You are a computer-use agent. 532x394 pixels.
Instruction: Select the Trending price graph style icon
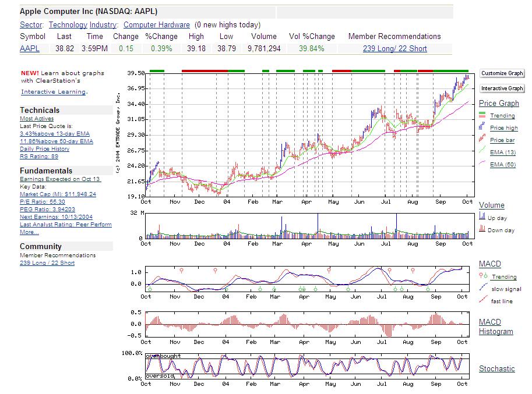(x=482, y=115)
